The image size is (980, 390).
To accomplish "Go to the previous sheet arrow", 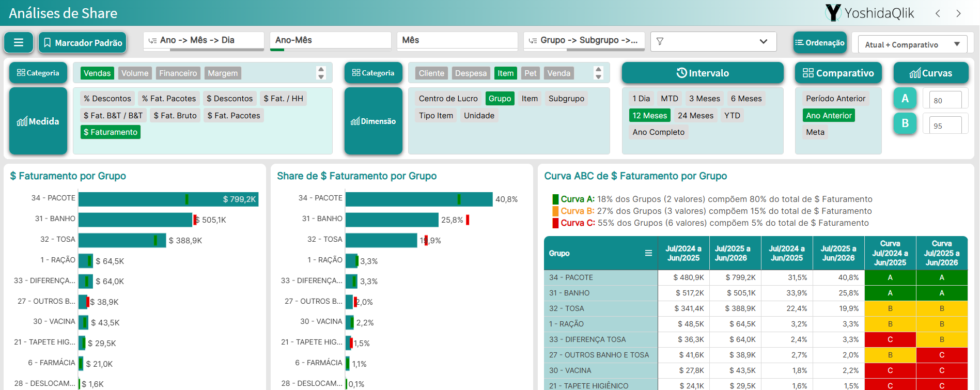I will coord(938,13).
